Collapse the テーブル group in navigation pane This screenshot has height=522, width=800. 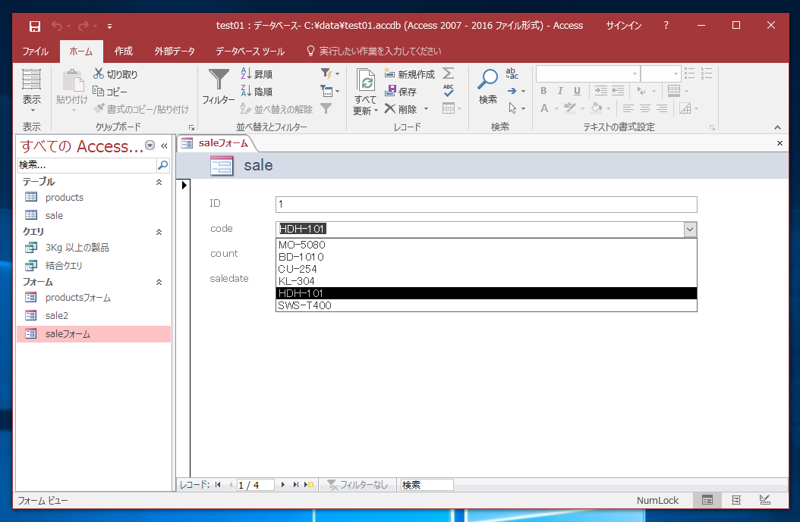pos(158,182)
